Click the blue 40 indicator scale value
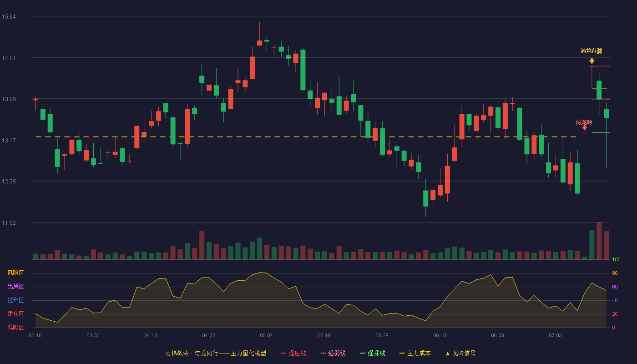The height and width of the screenshot is (364, 637). click(615, 300)
